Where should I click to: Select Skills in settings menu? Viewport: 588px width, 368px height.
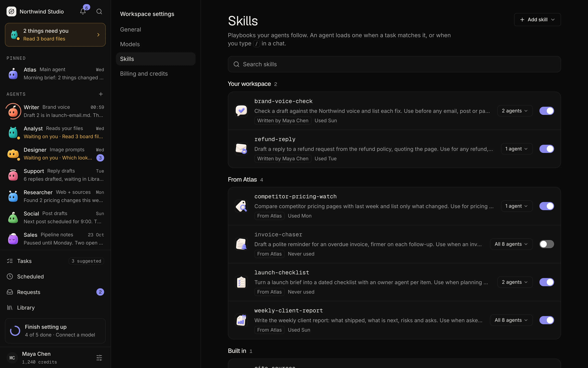(x=156, y=59)
